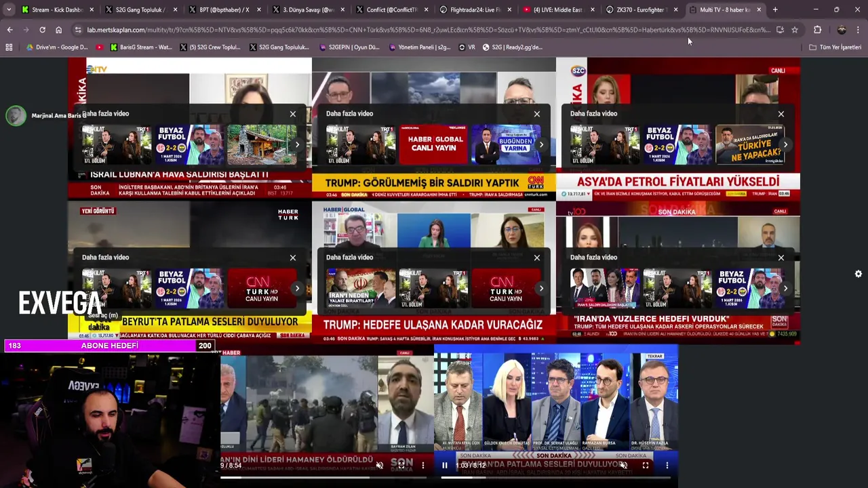
Task: Open more options on Hamaney news video
Action: [423, 465]
